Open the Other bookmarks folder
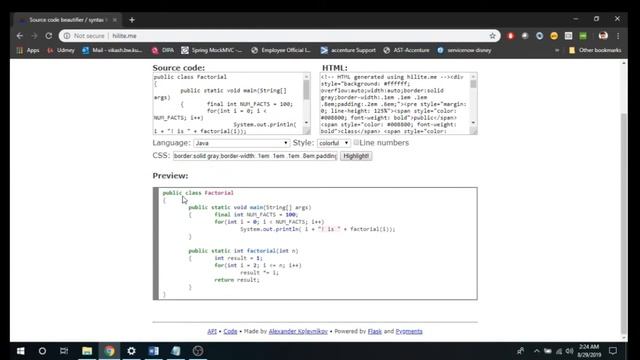This screenshot has height=360, width=640. tap(595, 50)
